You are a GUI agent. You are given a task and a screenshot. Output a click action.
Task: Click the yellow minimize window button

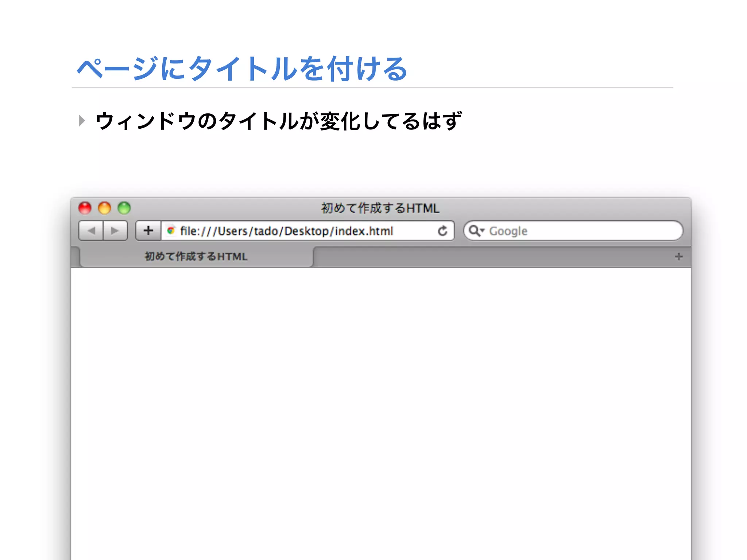pos(105,208)
